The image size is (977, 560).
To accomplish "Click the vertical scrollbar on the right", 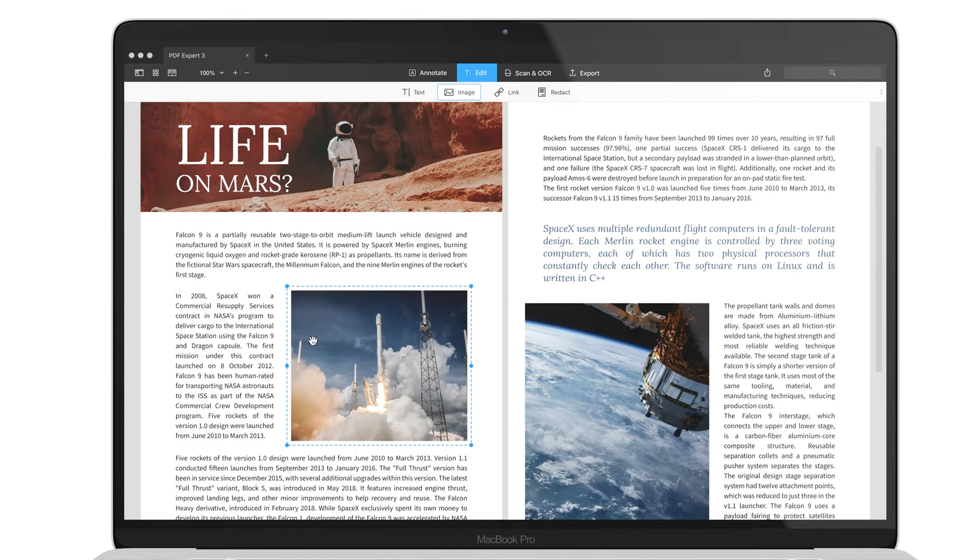I will tap(879, 260).
